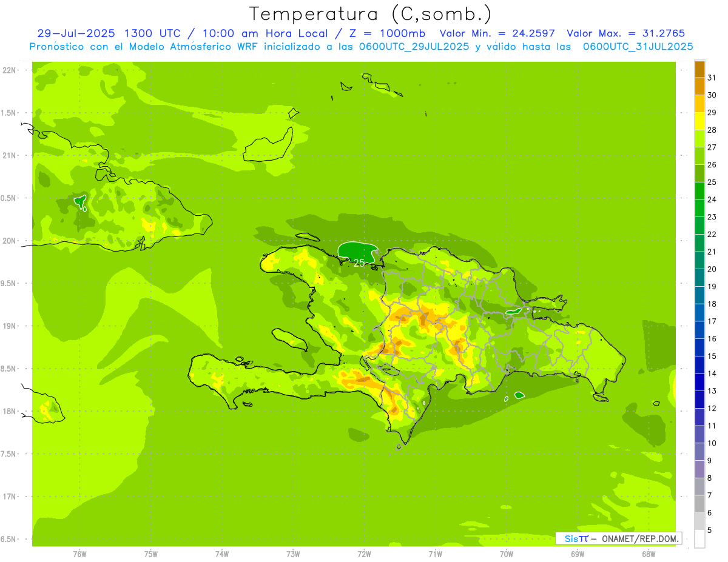Click the "72W" longitude label
728x562 pixels.
click(364, 554)
